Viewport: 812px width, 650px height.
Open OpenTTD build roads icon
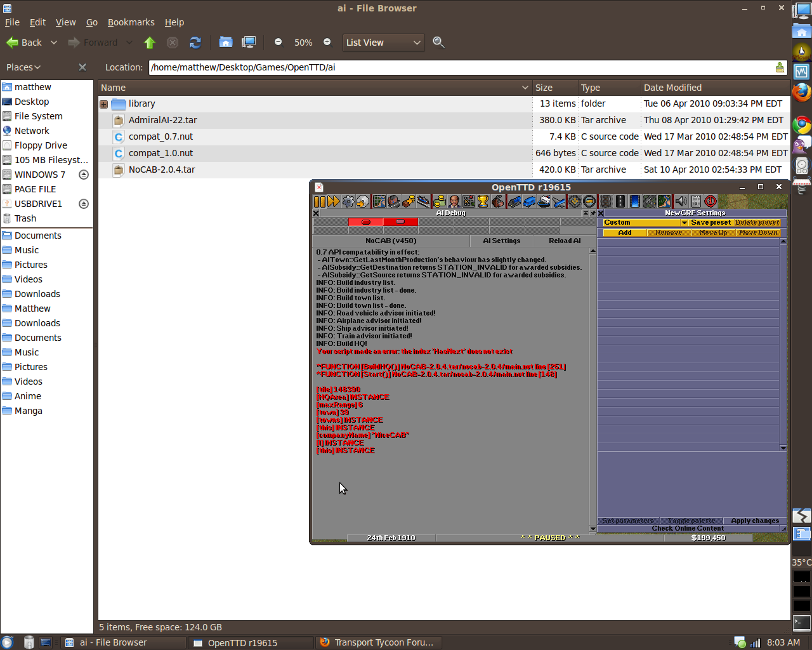620,201
